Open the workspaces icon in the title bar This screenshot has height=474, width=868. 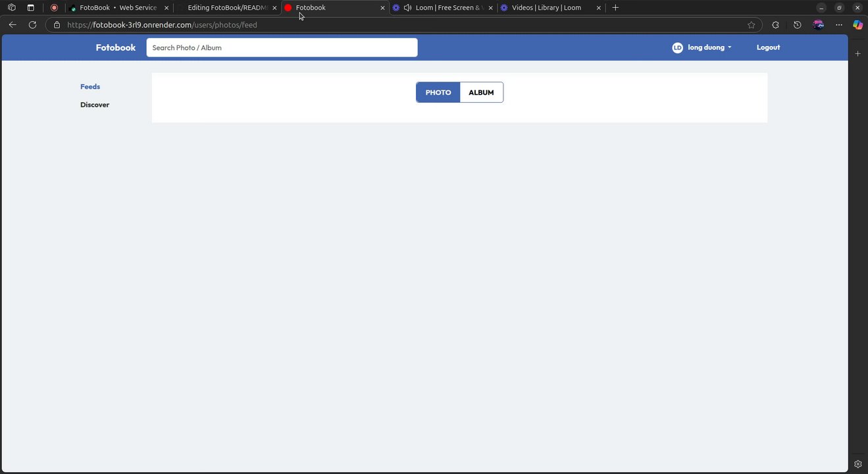(x=11, y=8)
